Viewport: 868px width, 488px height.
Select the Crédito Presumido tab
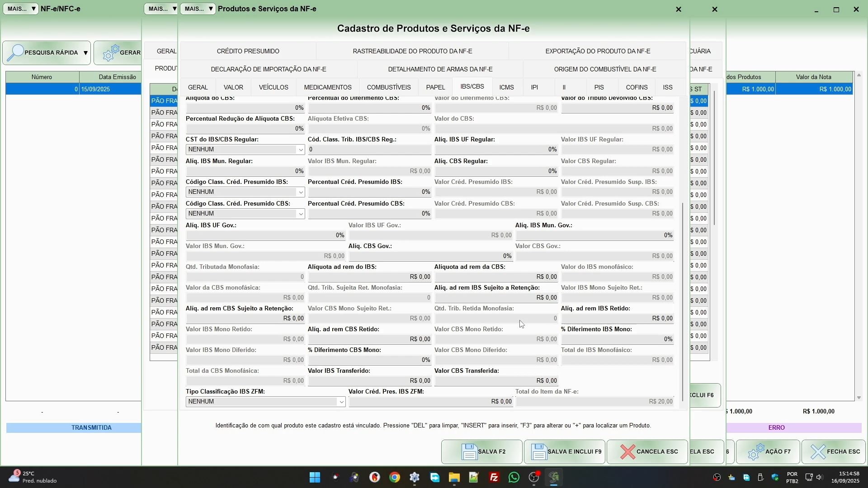pos(248,51)
